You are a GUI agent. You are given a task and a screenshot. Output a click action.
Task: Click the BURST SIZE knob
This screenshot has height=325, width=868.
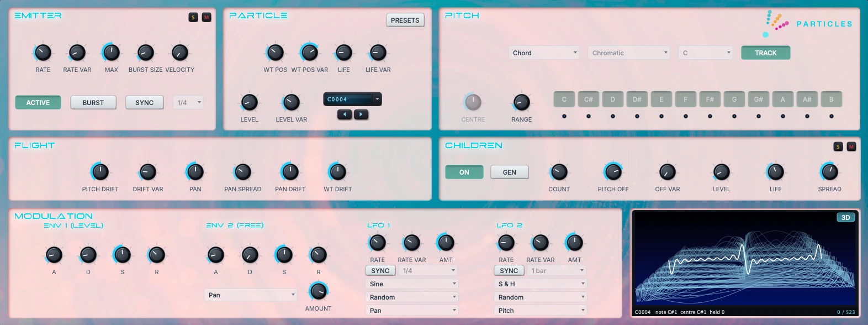coord(146,53)
